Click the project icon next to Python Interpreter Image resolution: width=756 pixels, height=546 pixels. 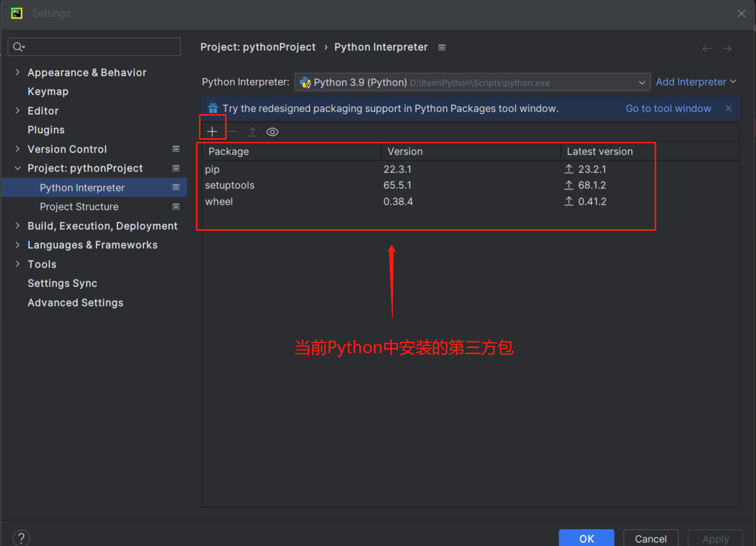pos(176,187)
